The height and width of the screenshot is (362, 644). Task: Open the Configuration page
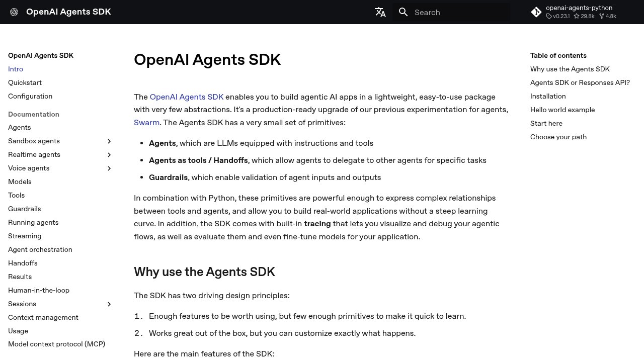(x=30, y=97)
